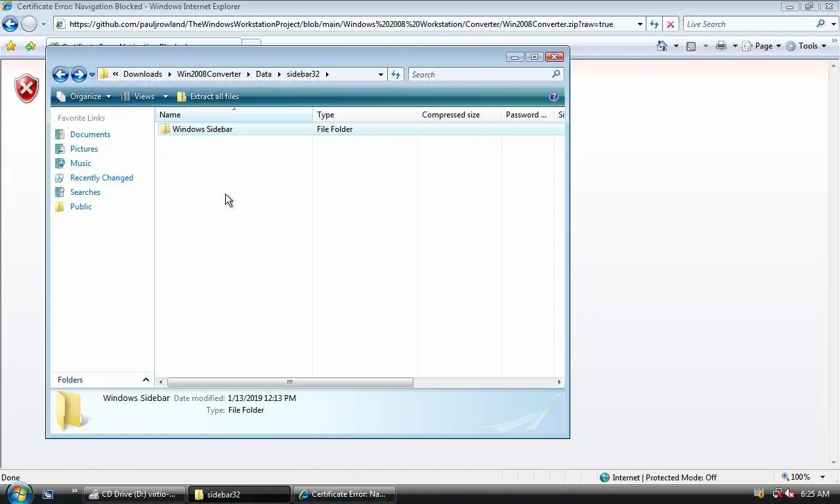Click the sidebar32 breadcrumb segment
Viewport: 840px width, 504px height.
(x=303, y=74)
